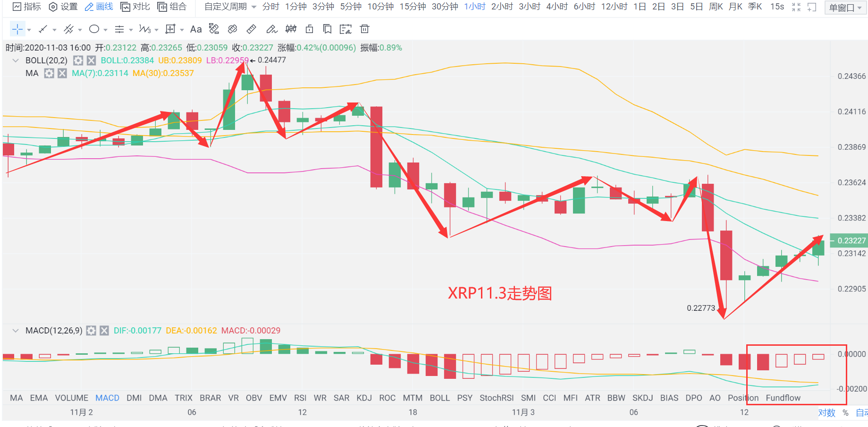The image size is (868, 427).
Task: Expand the ellipse shape tool dropdown arrow
Action: point(105,30)
